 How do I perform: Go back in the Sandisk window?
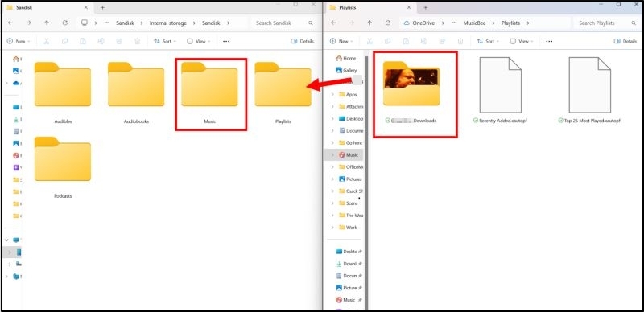click(10, 23)
